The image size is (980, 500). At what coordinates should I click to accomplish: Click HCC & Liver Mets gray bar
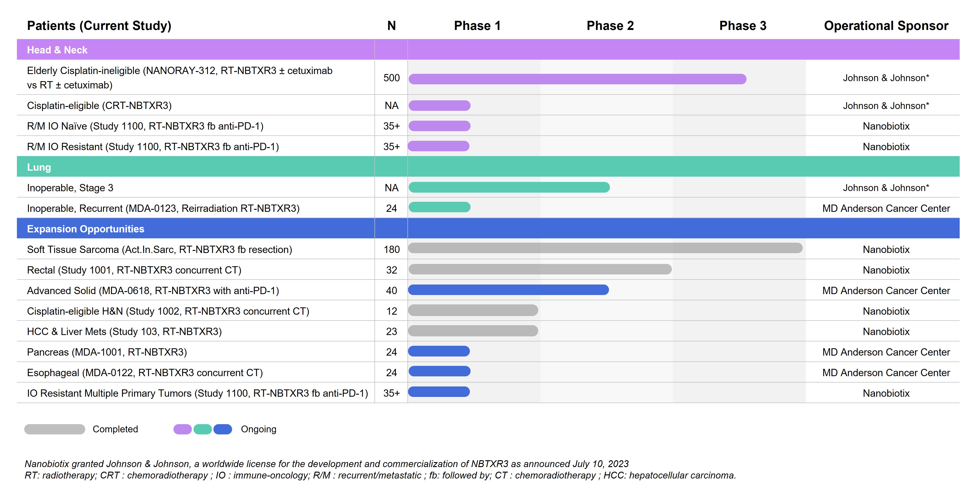(x=473, y=331)
